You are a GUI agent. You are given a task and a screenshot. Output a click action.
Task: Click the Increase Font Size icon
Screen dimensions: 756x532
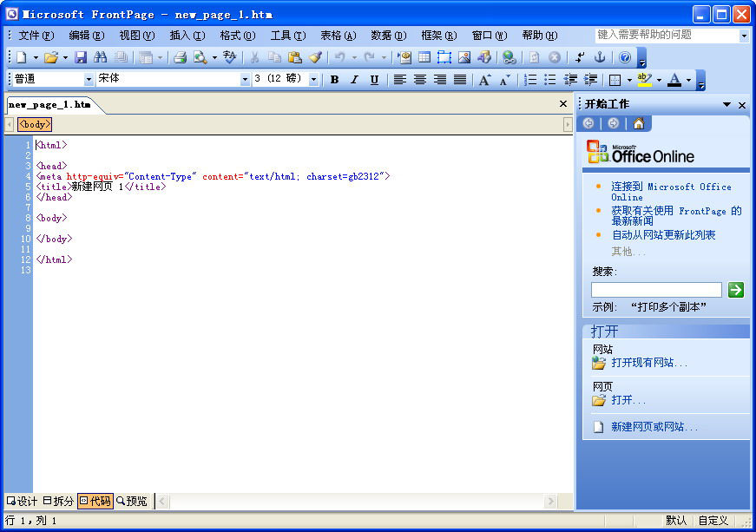484,80
